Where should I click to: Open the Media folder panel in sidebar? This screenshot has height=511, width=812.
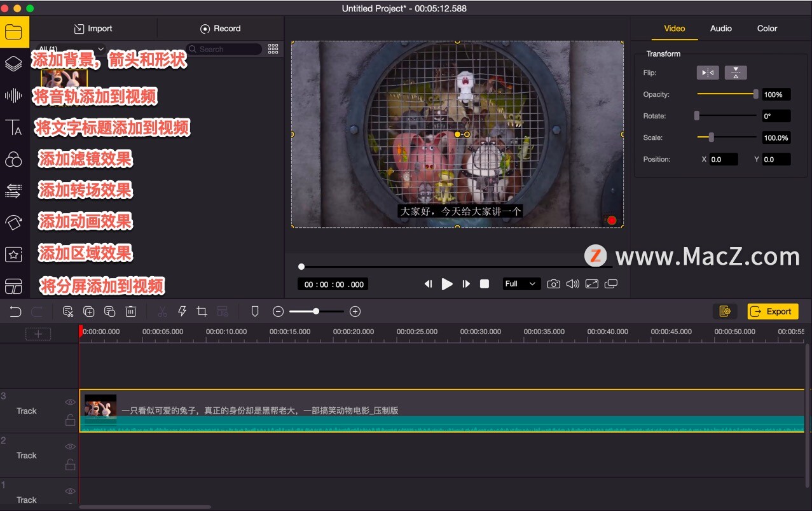pyautogui.click(x=13, y=32)
